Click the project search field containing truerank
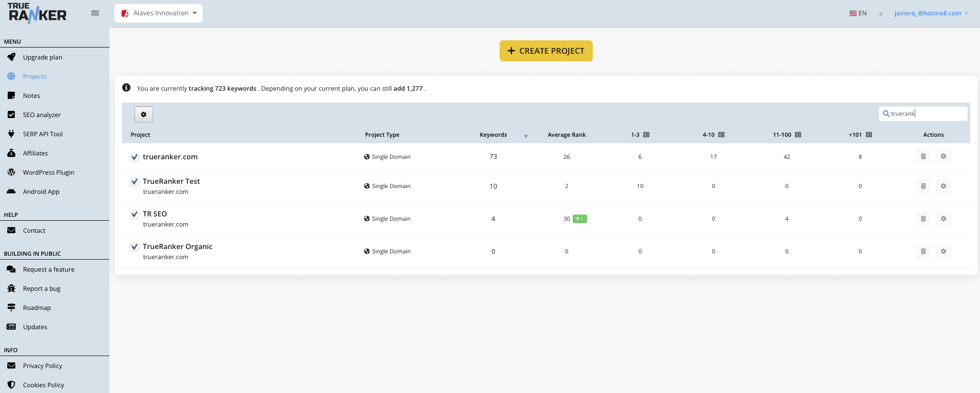The image size is (980, 393). (x=923, y=114)
